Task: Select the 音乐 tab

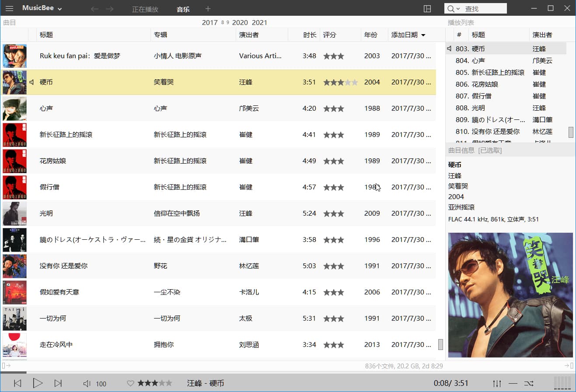Action: point(183,9)
